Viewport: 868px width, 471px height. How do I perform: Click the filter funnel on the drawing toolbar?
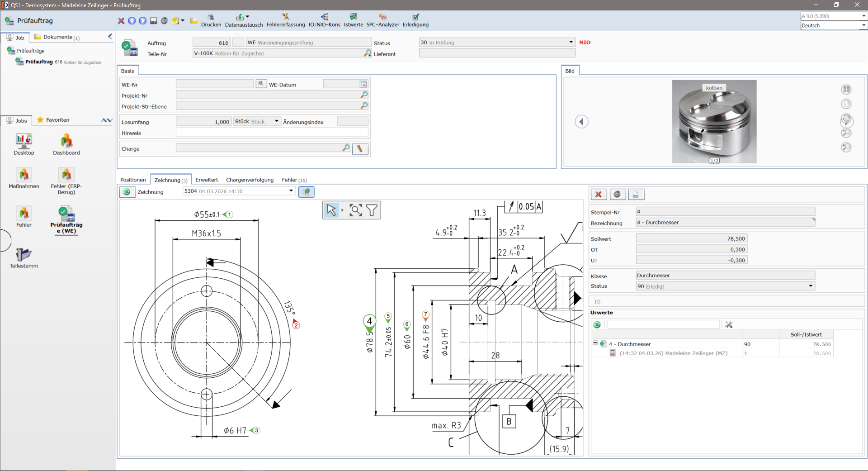372,210
